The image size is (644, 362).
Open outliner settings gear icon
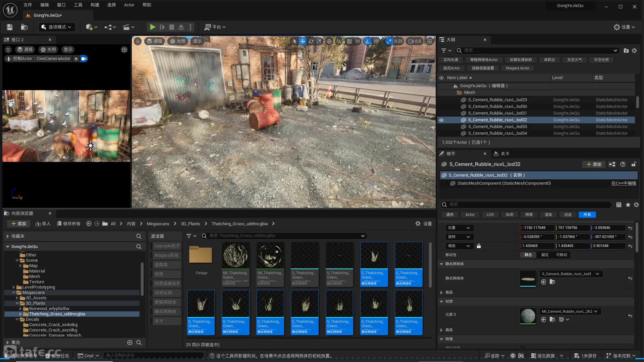click(634, 51)
